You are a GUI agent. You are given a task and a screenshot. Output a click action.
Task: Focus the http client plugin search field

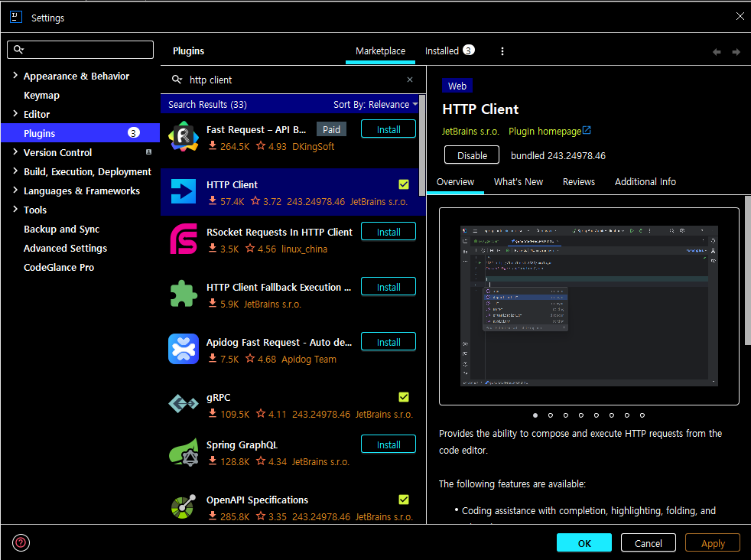[x=294, y=80]
